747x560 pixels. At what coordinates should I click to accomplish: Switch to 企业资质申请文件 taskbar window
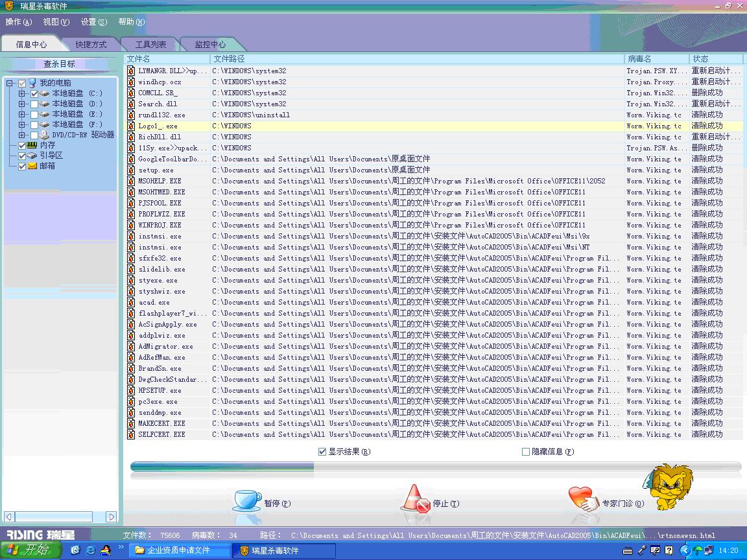(182, 550)
